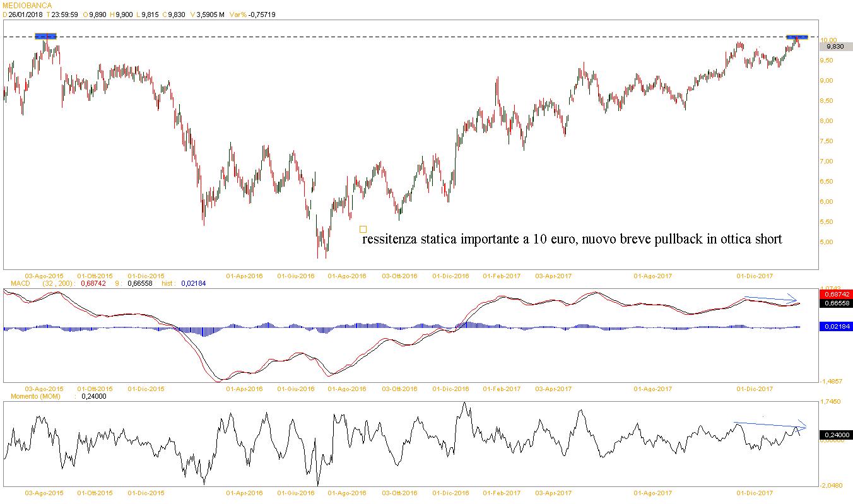Click the red 0,68742 value in MACD header
The image size is (853, 504).
point(94,284)
